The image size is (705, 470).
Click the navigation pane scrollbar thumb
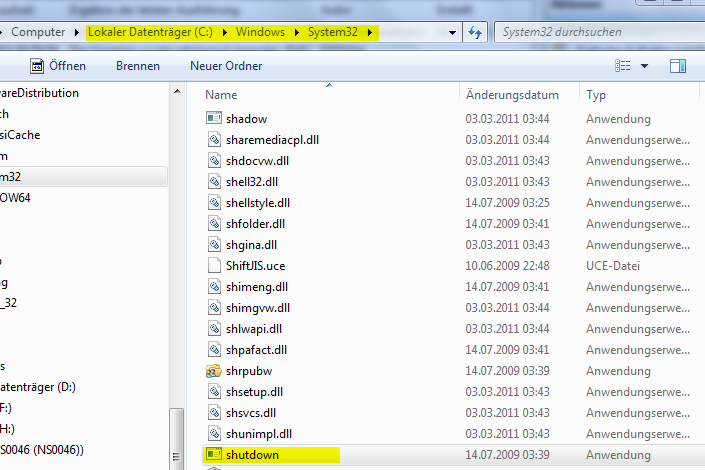tap(176, 439)
